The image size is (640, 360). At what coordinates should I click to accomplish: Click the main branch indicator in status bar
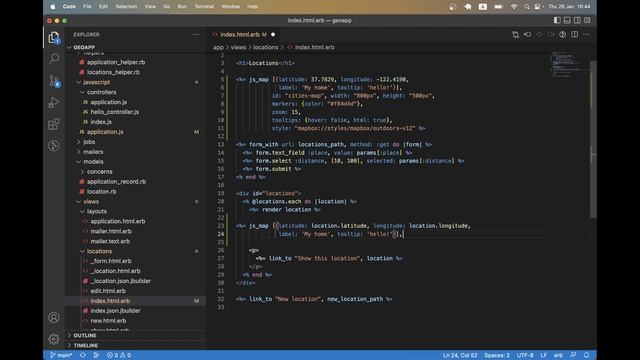(61, 356)
